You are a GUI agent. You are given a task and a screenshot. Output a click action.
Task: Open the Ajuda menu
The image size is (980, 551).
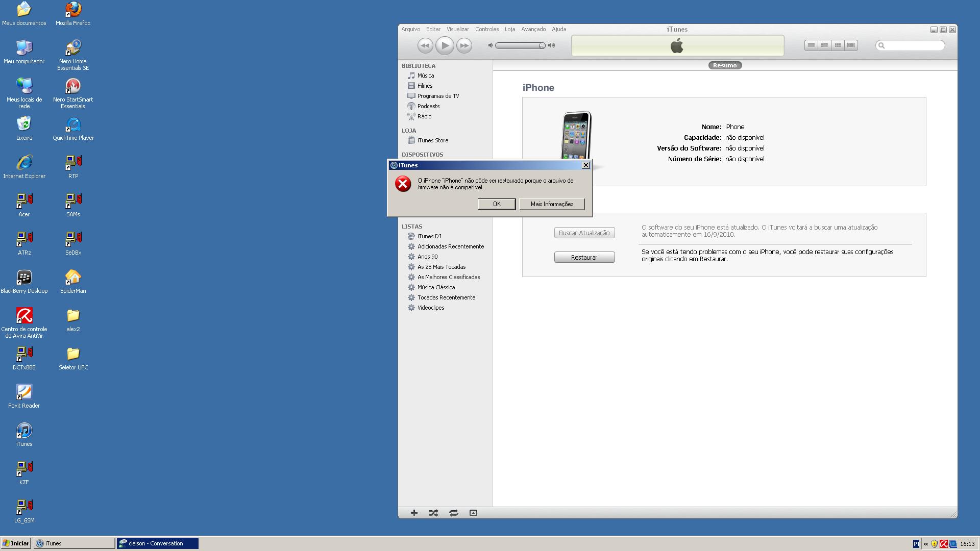click(559, 30)
